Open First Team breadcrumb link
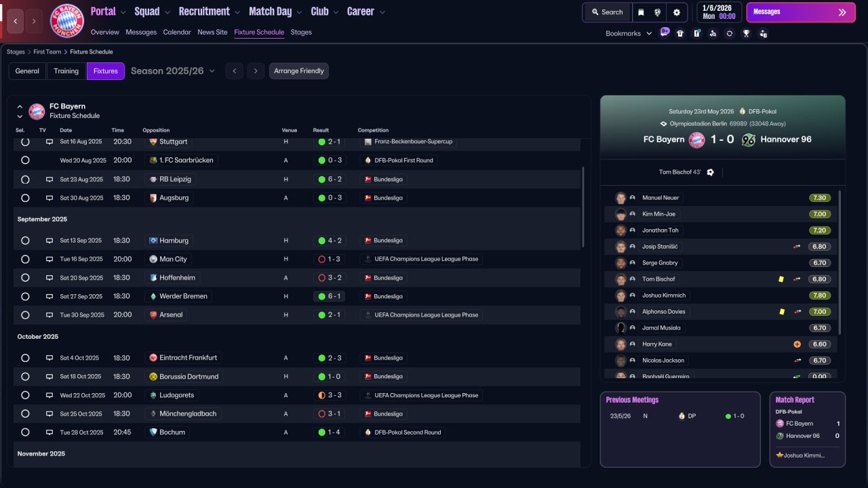Viewport: 868px width, 488px height. 47,52
